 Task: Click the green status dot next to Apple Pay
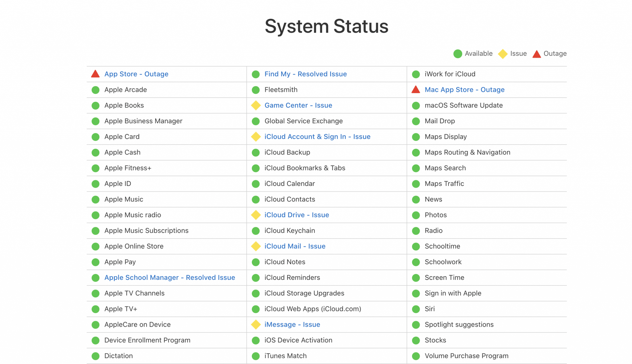[x=96, y=262]
